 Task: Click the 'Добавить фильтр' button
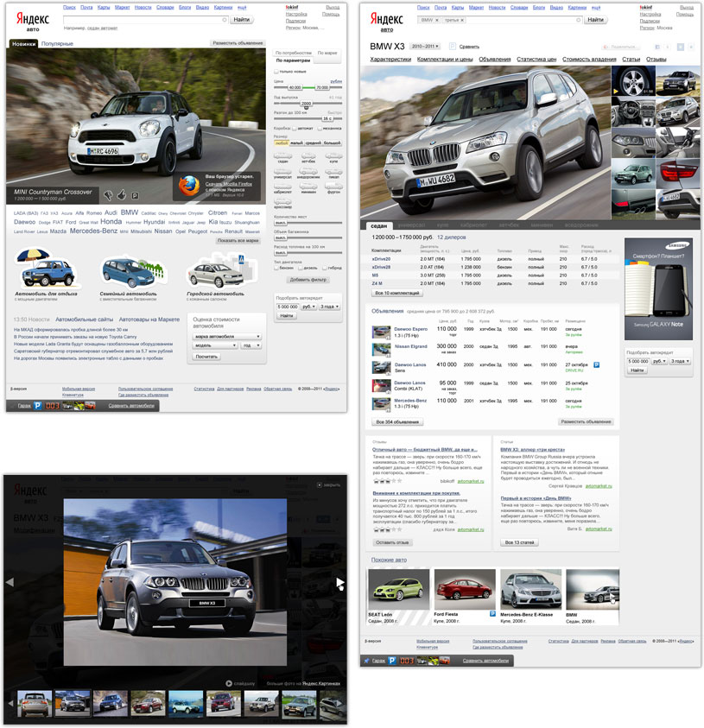308,280
